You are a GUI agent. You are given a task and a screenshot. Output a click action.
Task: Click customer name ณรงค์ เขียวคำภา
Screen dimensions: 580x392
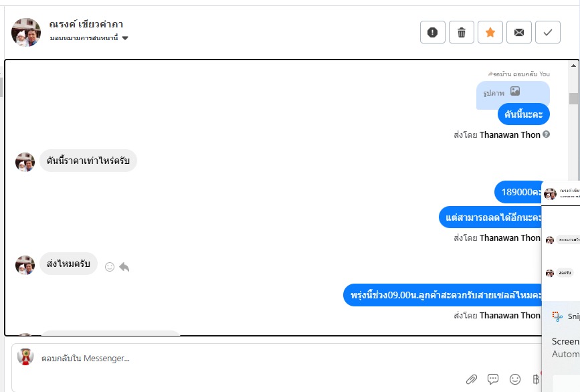tap(86, 24)
